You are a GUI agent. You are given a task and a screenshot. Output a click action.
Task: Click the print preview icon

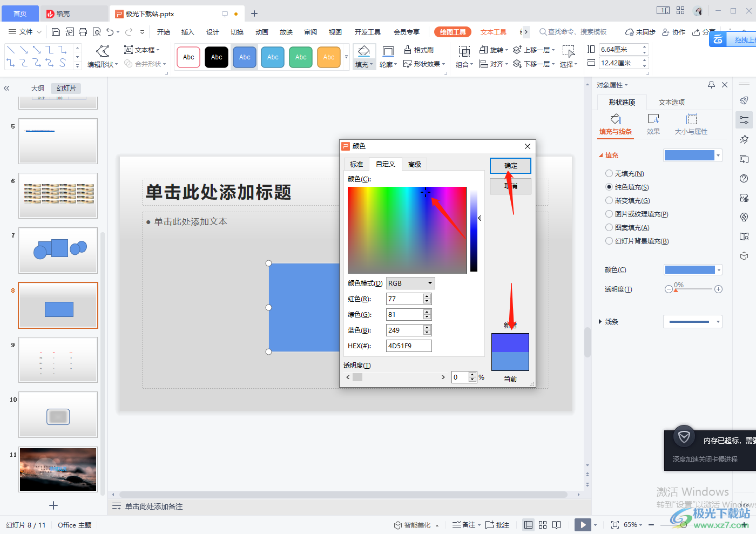pos(97,32)
